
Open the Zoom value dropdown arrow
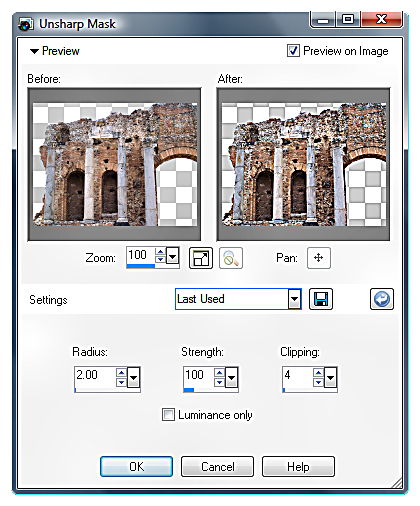click(173, 257)
